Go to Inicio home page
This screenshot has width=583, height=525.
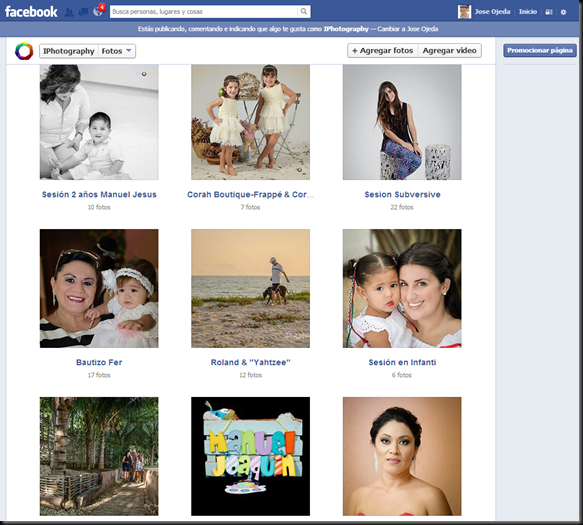pyautogui.click(x=528, y=12)
